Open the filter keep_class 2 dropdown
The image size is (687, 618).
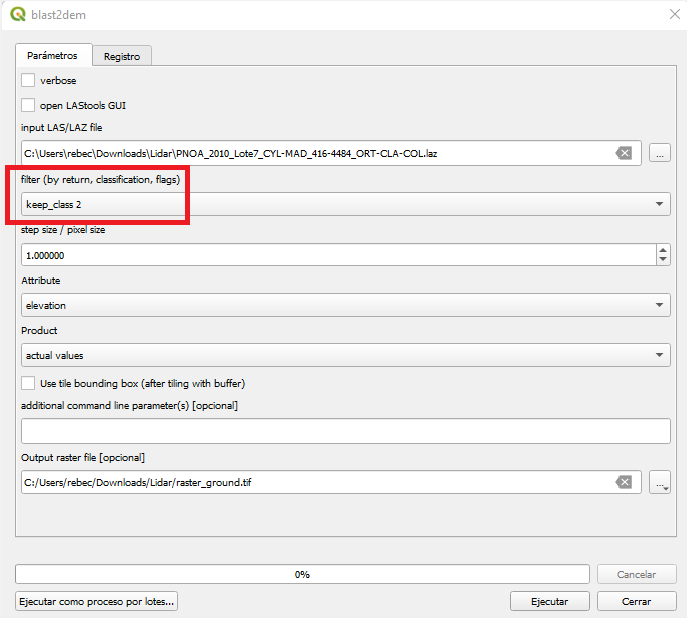point(345,204)
